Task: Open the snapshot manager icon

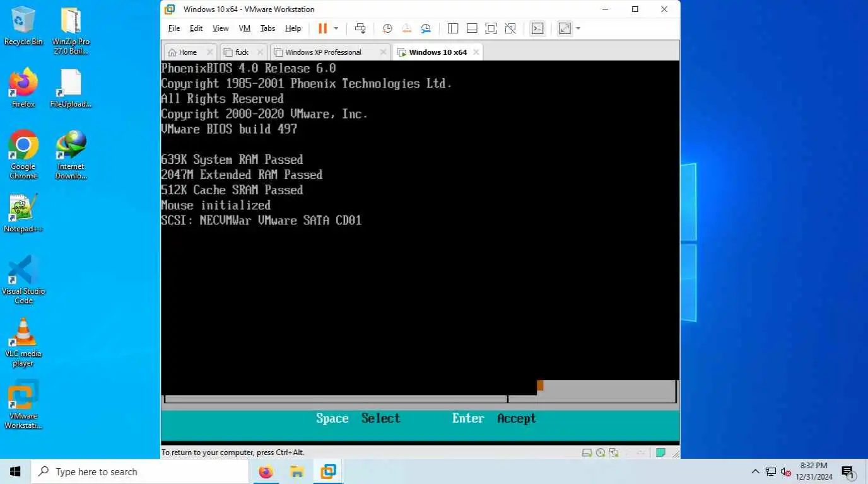Action: (426, 28)
